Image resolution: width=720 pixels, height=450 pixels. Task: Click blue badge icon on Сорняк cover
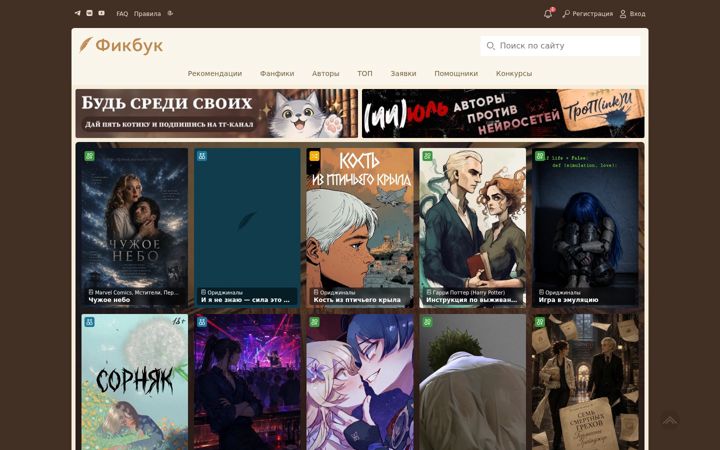coord(90,322)
